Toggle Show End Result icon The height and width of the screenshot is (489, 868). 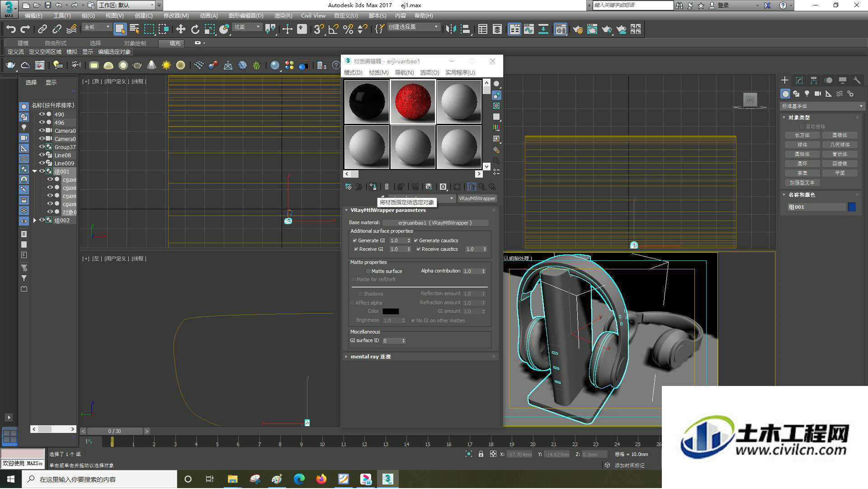click(x=472, y=187)
